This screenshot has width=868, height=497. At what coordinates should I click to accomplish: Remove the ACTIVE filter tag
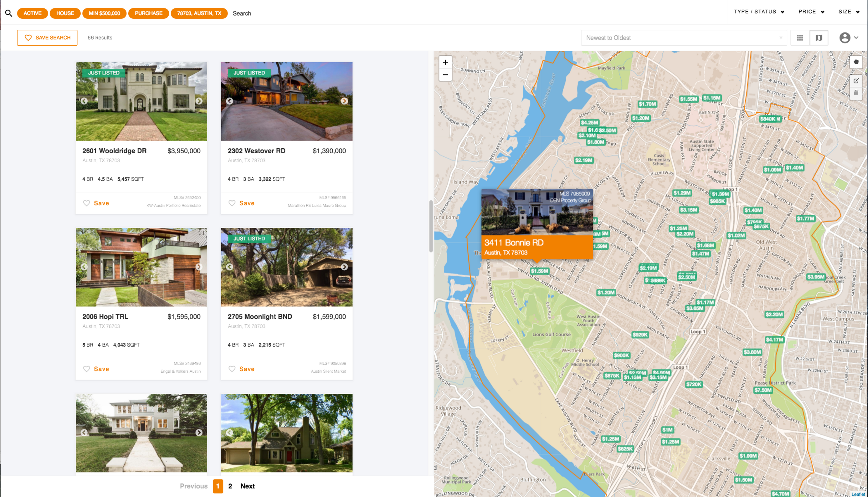(33, 13)
